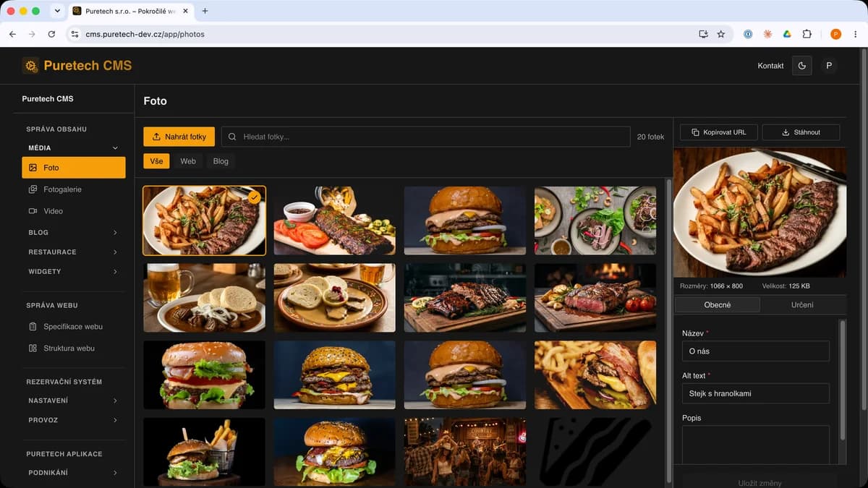Go back with the browser back arrow

point(12,34)
